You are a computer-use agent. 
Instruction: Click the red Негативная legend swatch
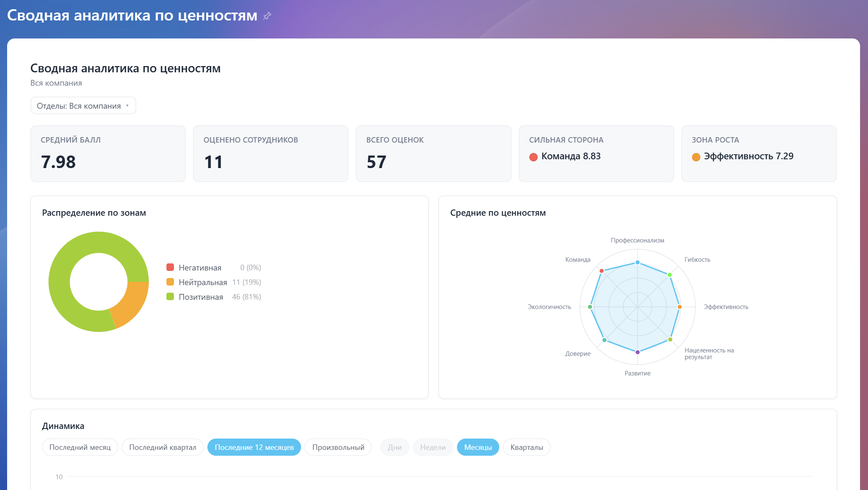point(170,267)
